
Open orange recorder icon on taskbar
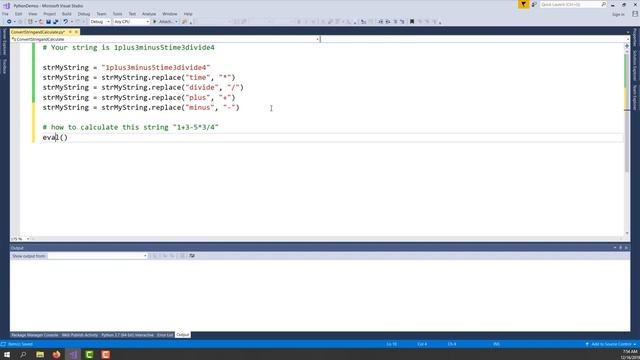pos(106,354)
